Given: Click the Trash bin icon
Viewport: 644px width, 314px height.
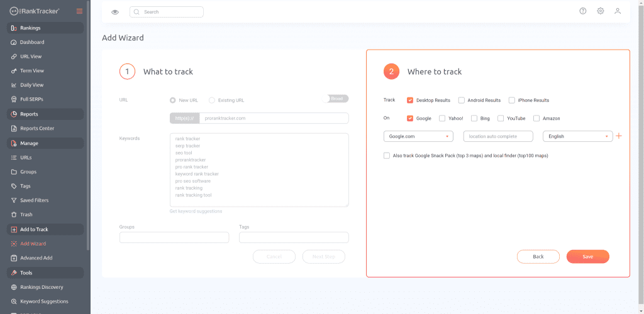Looking at the screenshot, I should click(14, 214).
